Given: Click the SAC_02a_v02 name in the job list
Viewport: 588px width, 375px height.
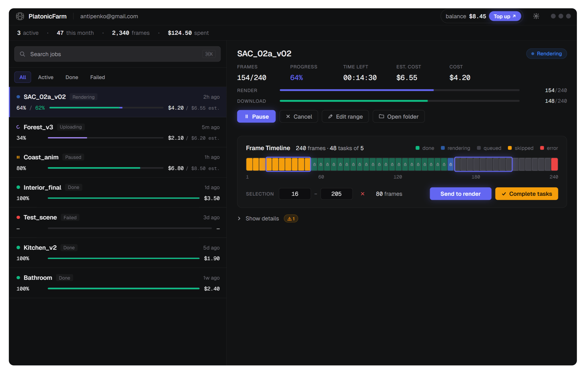Looking at the screenshot, I should [45, 97].
